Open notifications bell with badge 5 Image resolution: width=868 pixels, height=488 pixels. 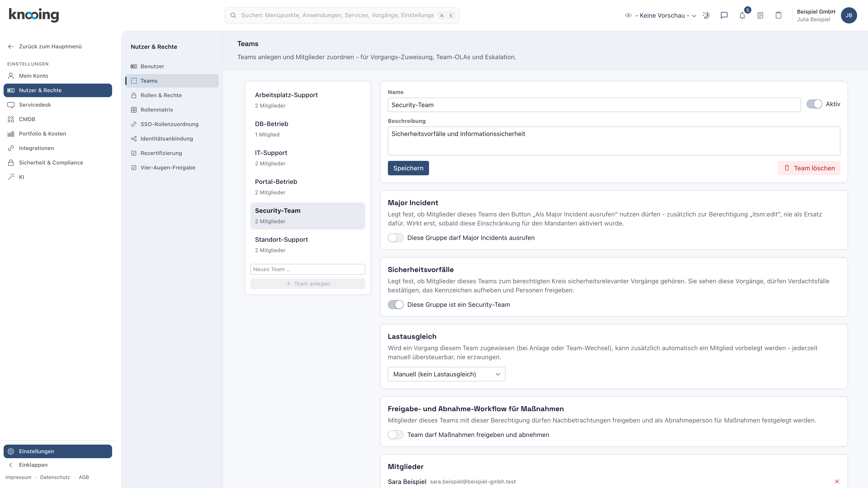742,15
